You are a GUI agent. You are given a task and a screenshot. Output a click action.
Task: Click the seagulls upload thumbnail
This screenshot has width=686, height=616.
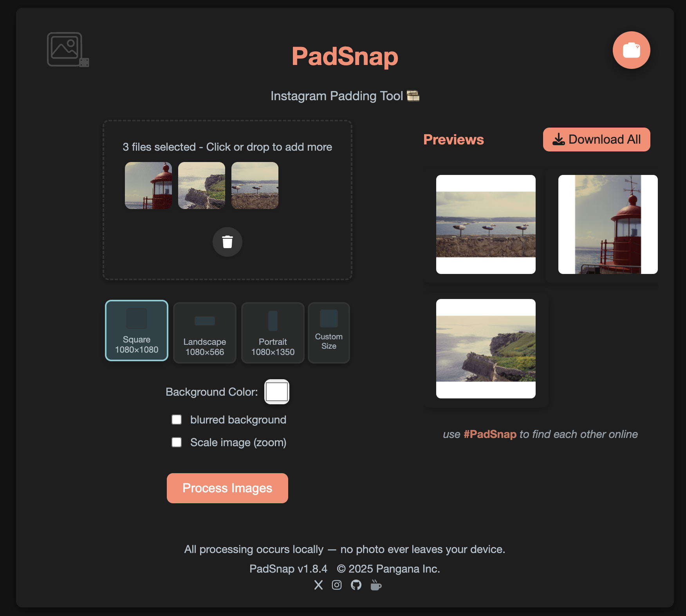click(255, 186)
